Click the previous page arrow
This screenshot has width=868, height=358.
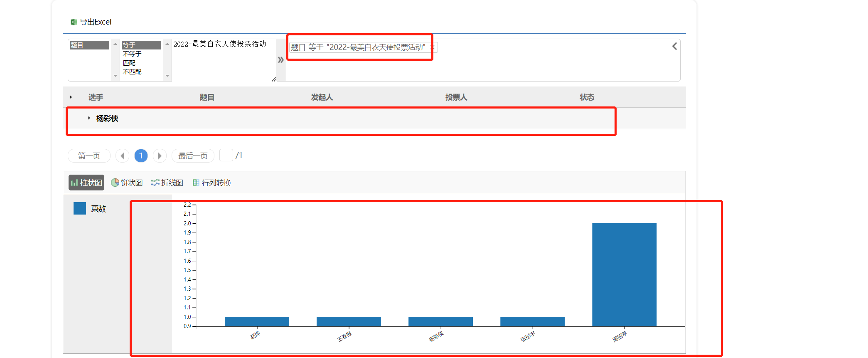point(122,156)
